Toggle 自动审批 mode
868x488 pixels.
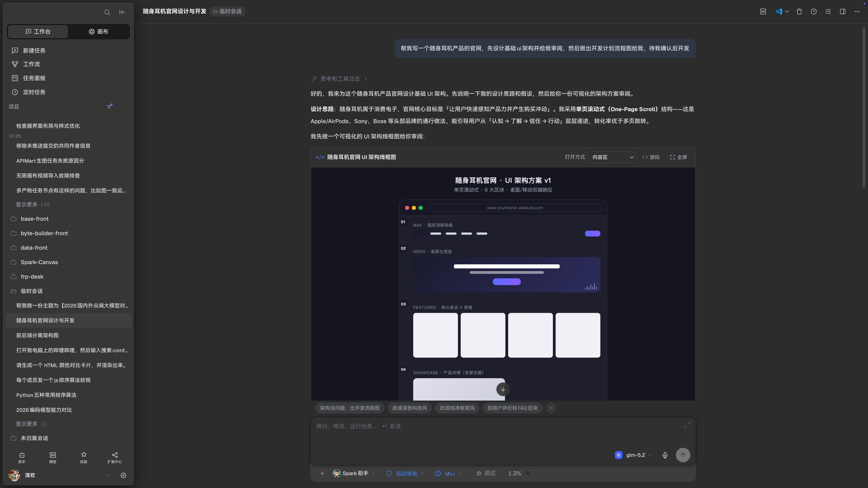[x=405, y=473]
